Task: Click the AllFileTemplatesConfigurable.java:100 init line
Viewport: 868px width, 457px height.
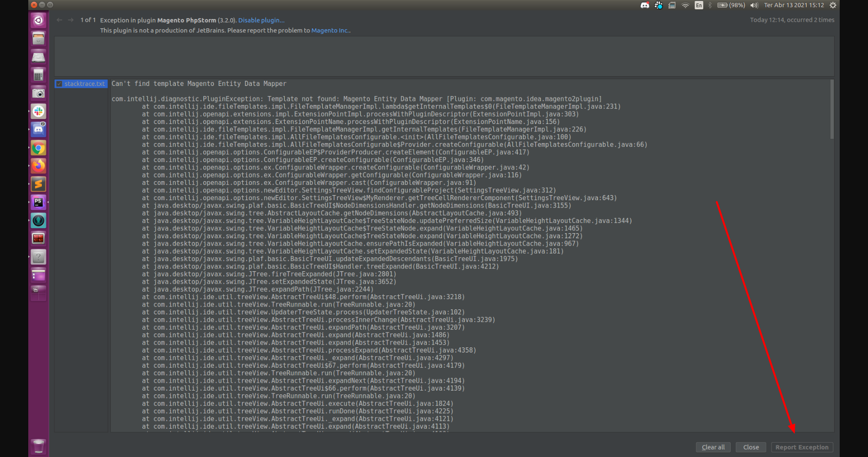Action: click(x=357, y=137)
